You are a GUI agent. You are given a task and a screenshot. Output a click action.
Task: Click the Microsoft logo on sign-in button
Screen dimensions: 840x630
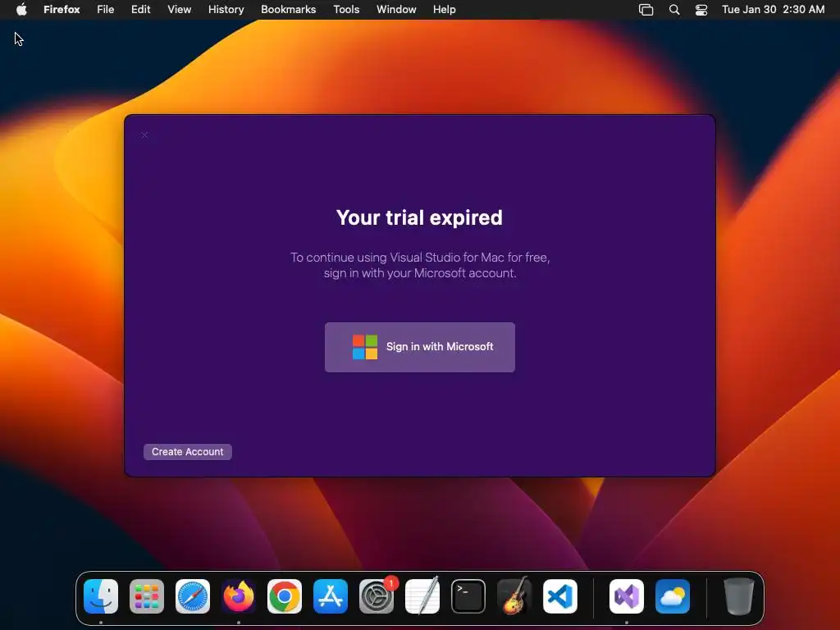click(x=365, y=347)
